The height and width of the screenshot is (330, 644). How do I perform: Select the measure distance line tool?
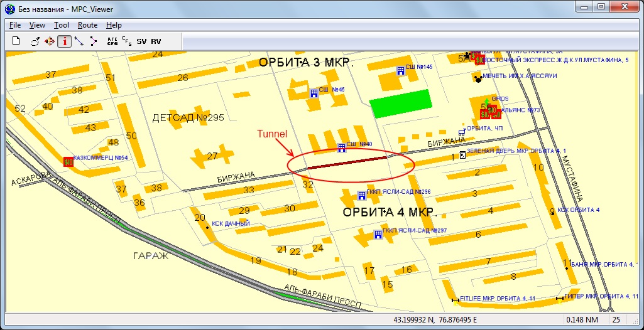click(79, 41)
